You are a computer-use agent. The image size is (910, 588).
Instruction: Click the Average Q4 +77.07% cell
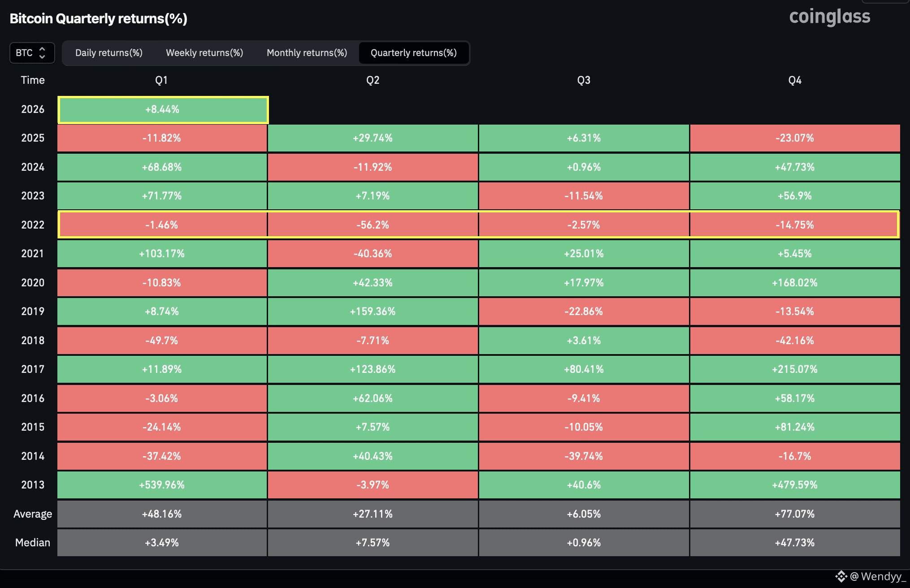point(794,514)
